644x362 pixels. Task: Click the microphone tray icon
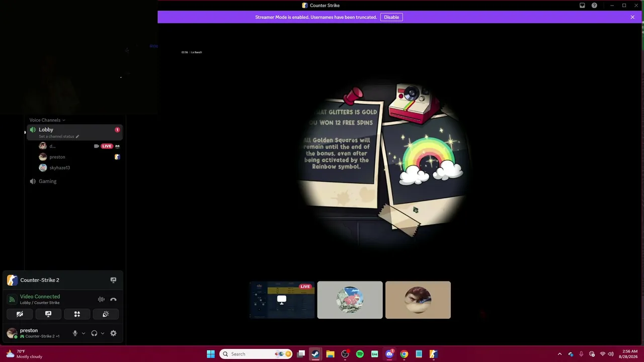[581, 354]
